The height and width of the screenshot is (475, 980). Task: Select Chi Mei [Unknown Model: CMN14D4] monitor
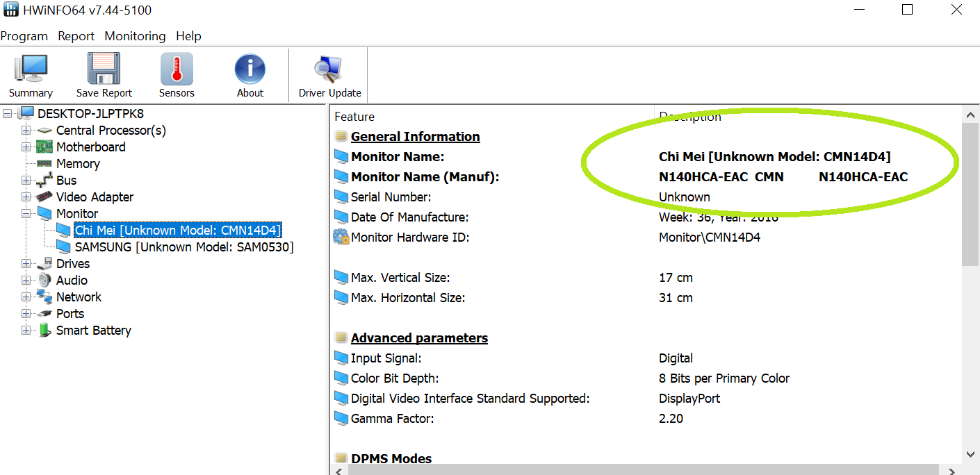coord(177,231)
